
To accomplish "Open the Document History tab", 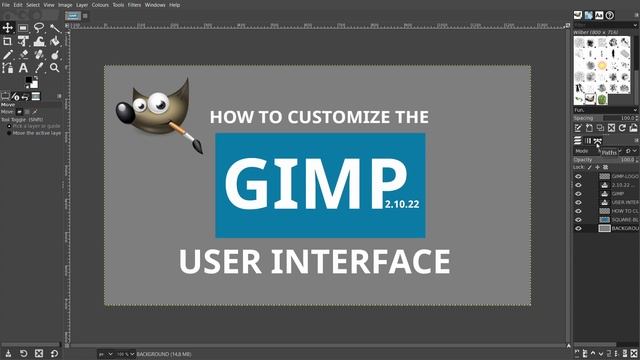I will (x=609, y=15).
